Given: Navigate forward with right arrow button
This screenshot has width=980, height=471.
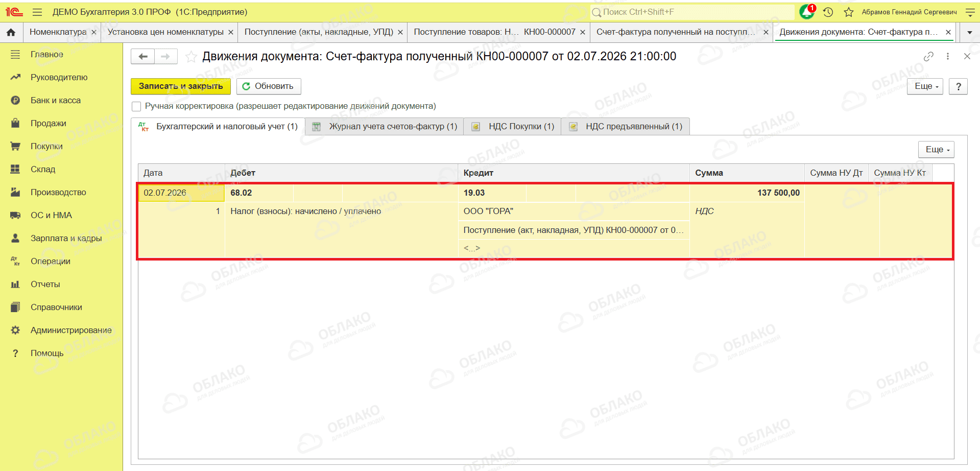Looking at the screenshot, I should [165, 56].
